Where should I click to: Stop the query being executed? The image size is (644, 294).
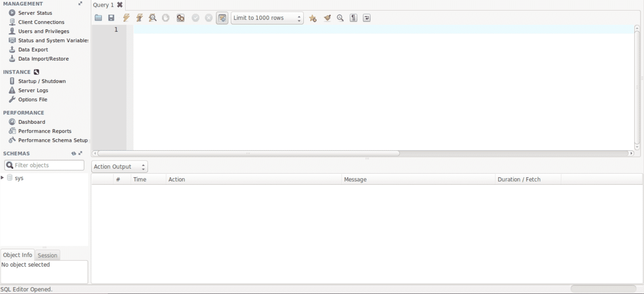point(166,18)
